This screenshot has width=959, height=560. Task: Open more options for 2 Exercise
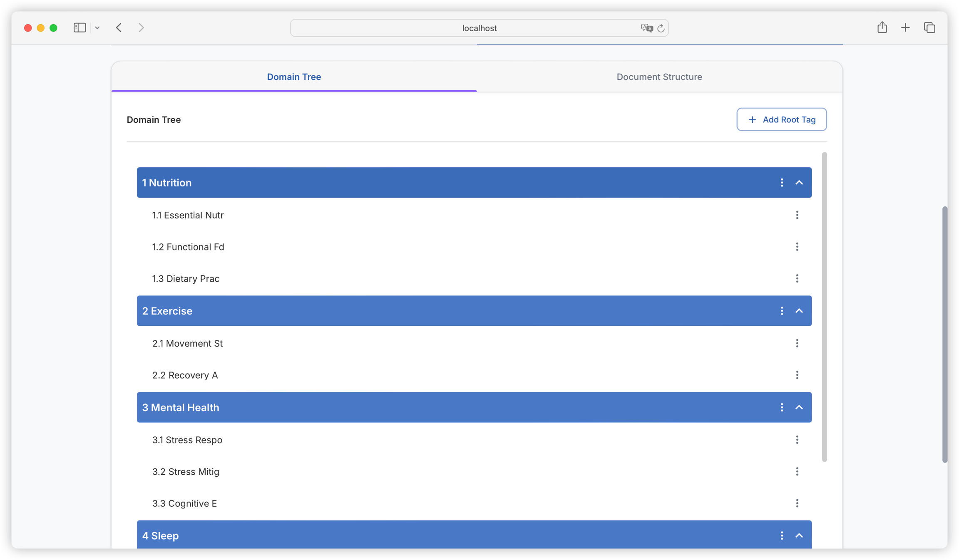tap(782, 311)
